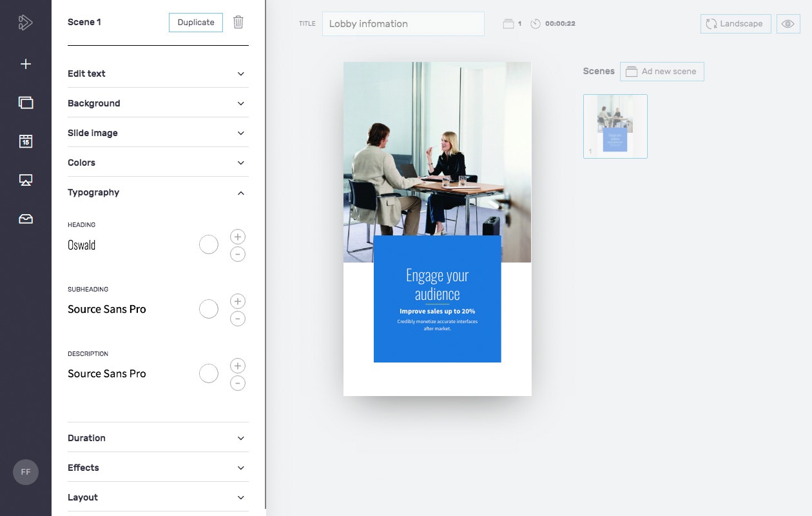Select Improve sales up to 20% text
Screen dimensions: 812x516
coord(438,312)
